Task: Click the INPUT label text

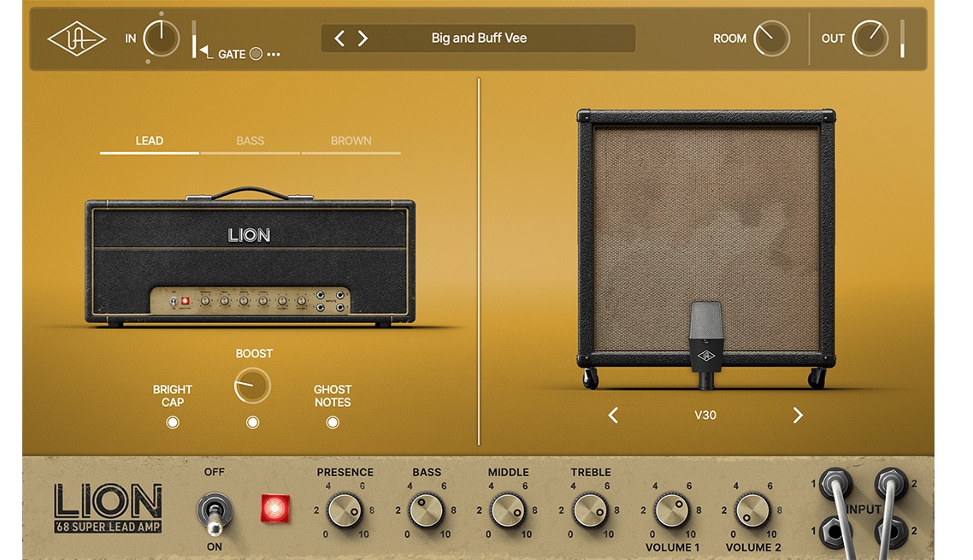Action: [864, 509]
